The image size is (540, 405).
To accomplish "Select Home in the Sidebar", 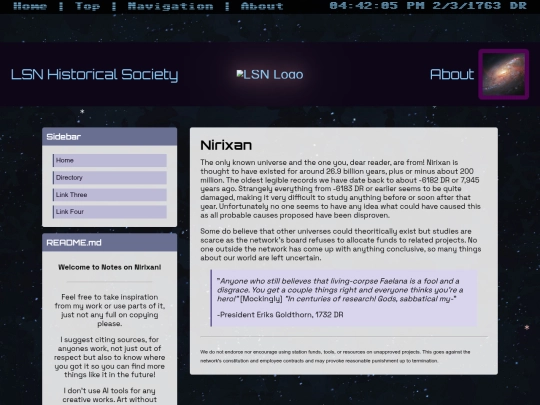I will point(110,160).
